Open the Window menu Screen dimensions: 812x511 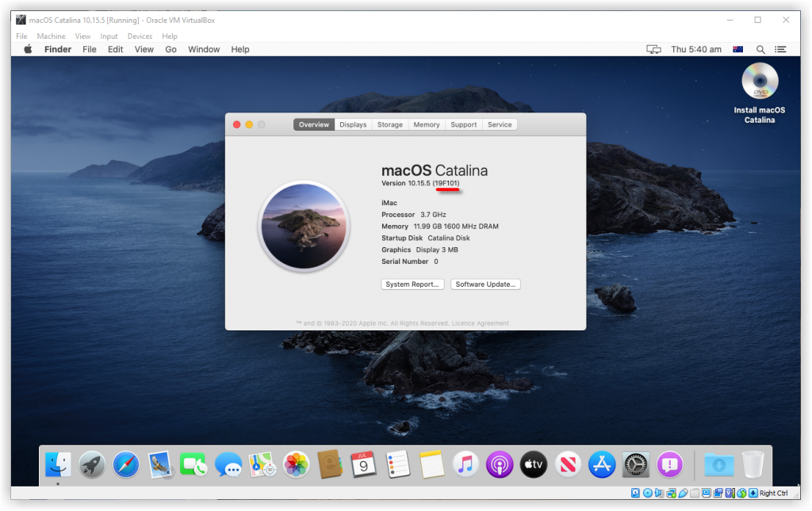[204, 49]
